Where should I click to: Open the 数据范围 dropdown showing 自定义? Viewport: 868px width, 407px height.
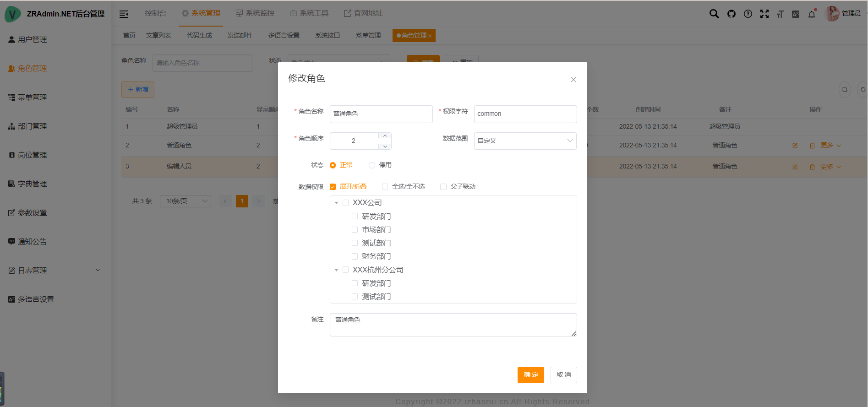click(525, 141)
